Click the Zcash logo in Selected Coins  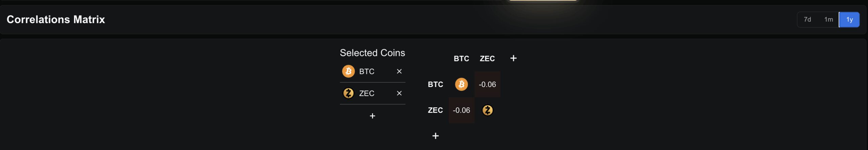point(348,93)
